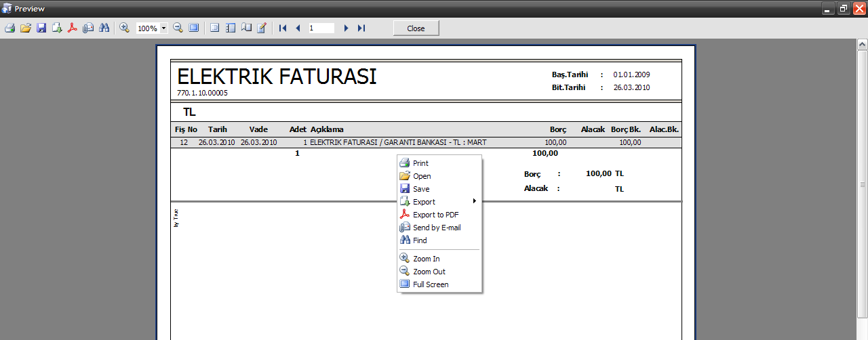Screen dimensions: 868x340
Task: Go to the next page arrow
Action: [346, 28]
